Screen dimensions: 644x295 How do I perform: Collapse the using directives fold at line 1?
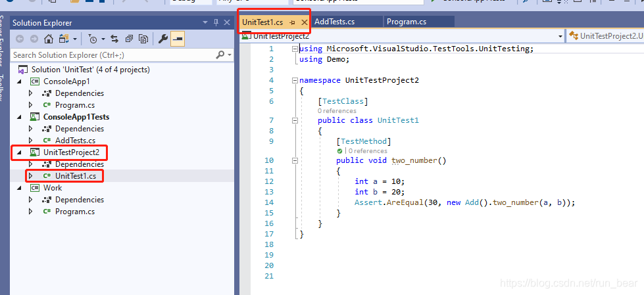click(295, 49)
